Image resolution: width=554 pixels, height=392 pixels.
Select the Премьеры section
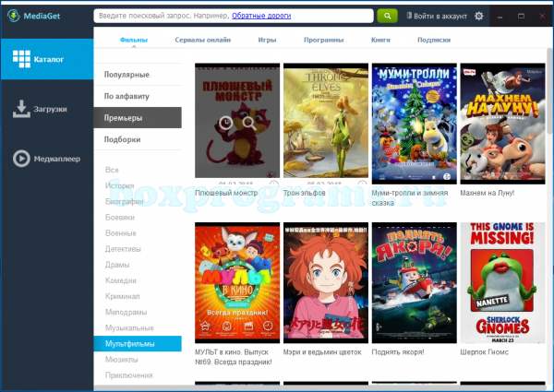(138, 118)
